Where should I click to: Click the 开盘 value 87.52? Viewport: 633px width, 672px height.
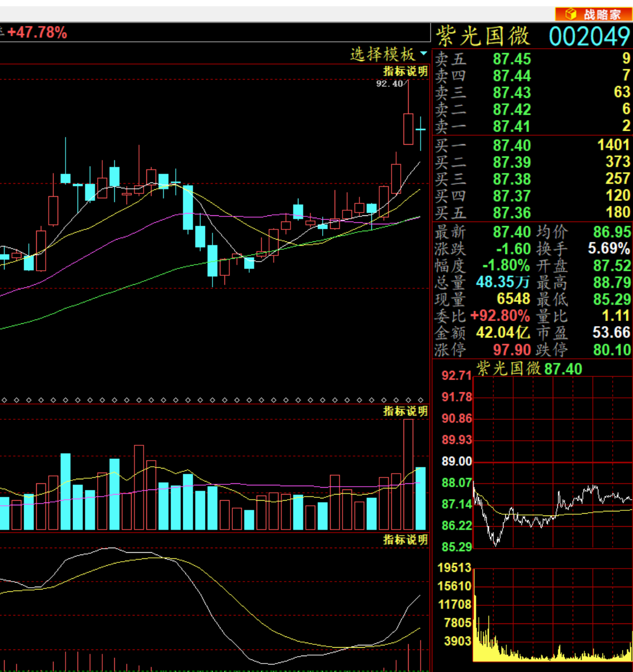click(612, 266)
